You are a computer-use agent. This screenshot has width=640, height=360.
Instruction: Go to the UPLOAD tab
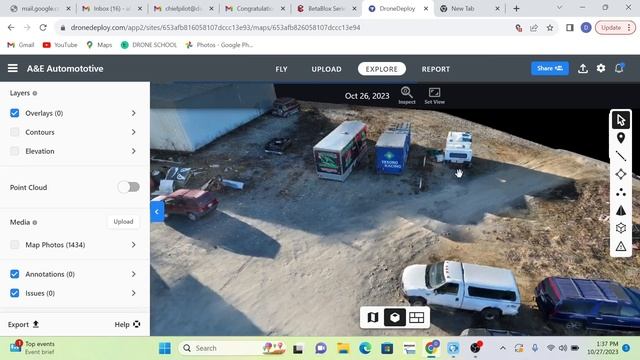click(326, 69)
